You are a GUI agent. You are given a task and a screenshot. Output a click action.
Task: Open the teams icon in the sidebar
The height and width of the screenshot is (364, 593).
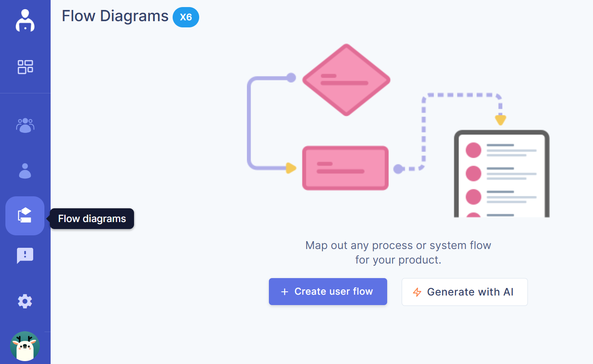tap(25, 125)
